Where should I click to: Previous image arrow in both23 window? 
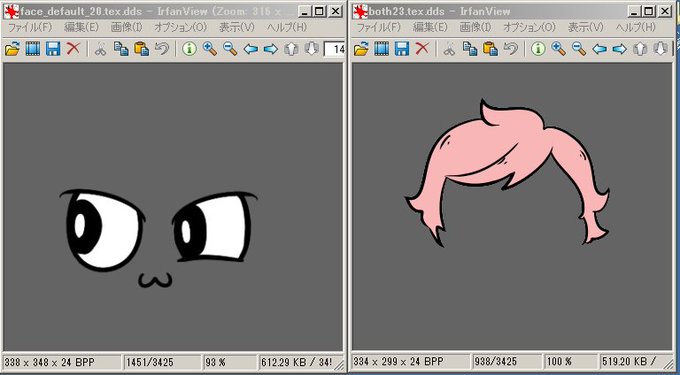[x=599, y=49]
